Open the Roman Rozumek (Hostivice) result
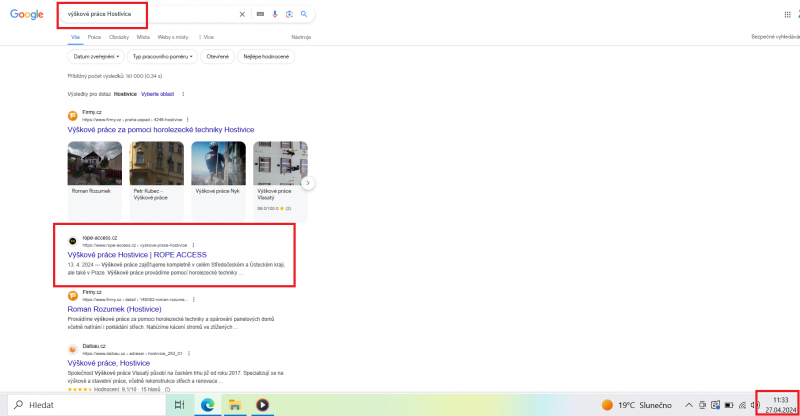The width and height of the screenshot is (800, 416). click(x=114, y=309)
